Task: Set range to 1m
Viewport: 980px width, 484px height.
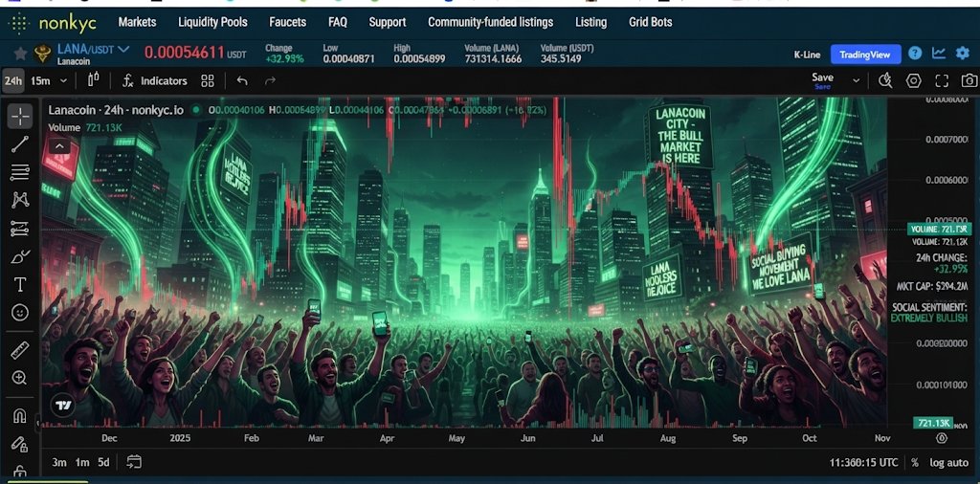Action: (82, 462)
